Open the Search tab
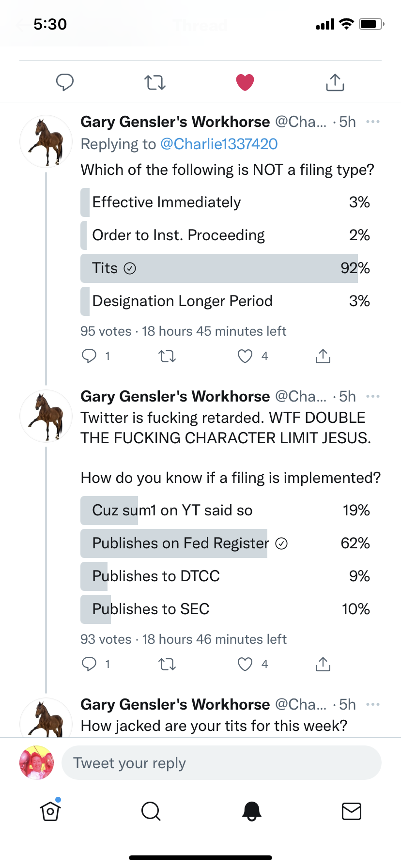Screen dimensions: 401x868 click(x=151, y=811)
